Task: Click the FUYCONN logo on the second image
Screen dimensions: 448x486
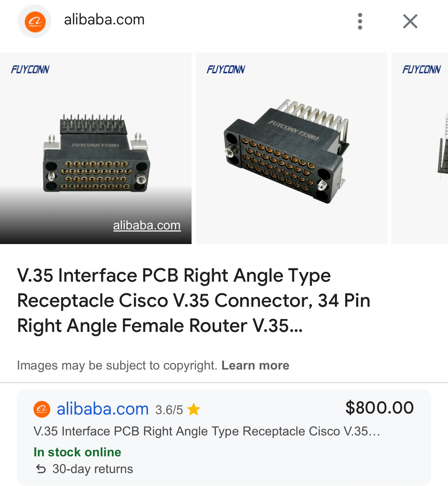Action: click(226, 69)
